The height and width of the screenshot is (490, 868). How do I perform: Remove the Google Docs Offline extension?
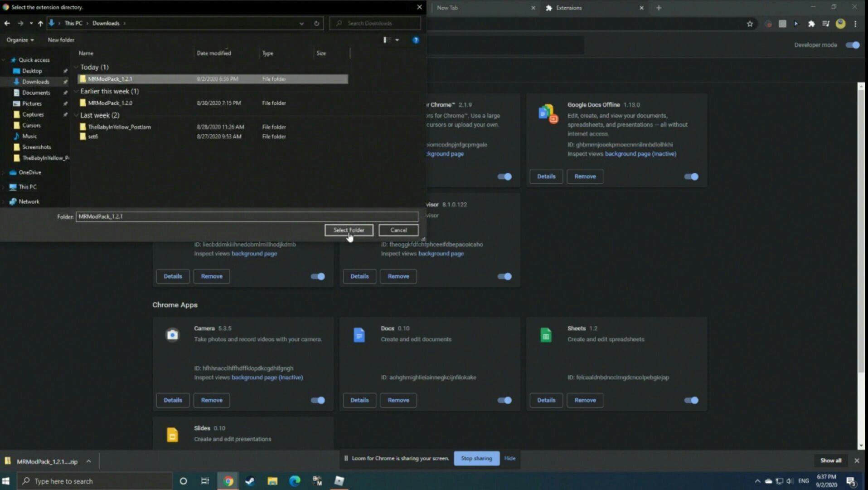585,176
